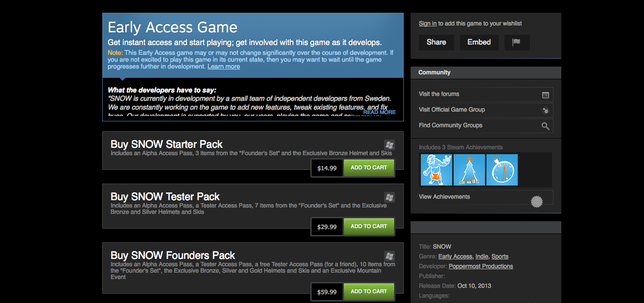Open the Poppermost Productions developer link
The image size is (644, 303).
pyautogui.click(x=481, y=266)
